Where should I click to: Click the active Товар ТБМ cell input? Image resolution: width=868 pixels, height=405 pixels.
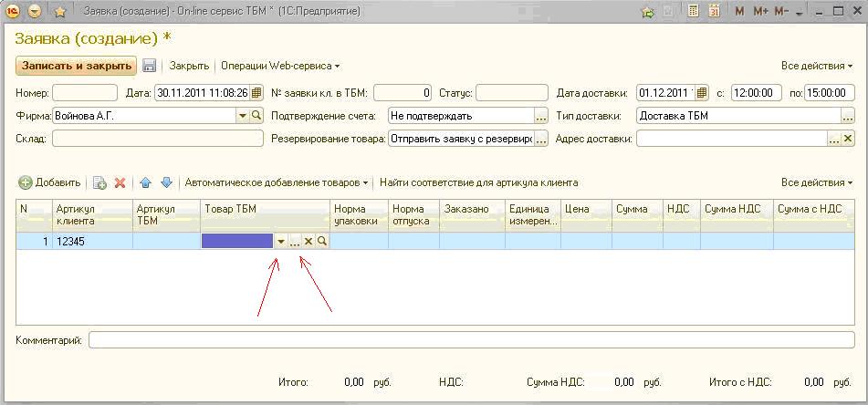pos(237,241)
